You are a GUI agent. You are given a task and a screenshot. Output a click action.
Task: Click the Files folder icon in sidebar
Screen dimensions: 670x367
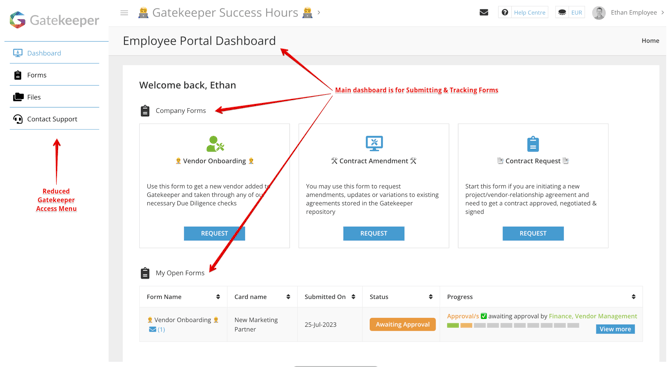pos(18,97)
